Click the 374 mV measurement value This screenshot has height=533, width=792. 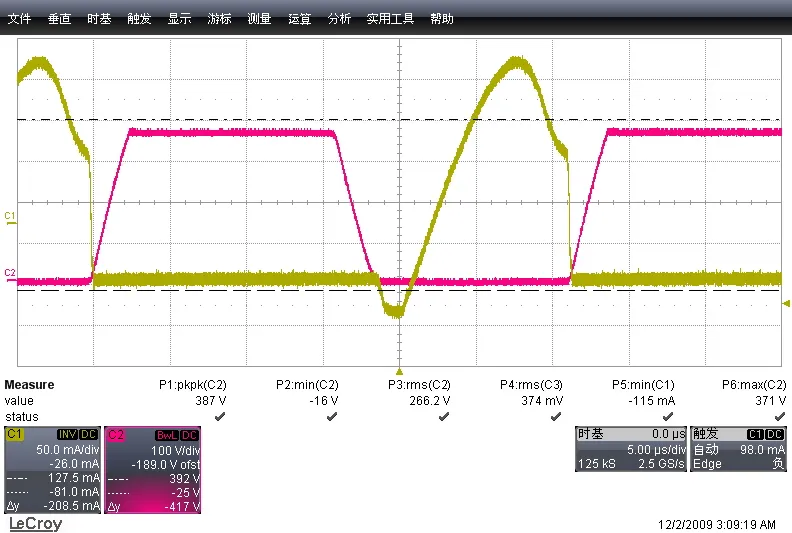coord(542,401)
